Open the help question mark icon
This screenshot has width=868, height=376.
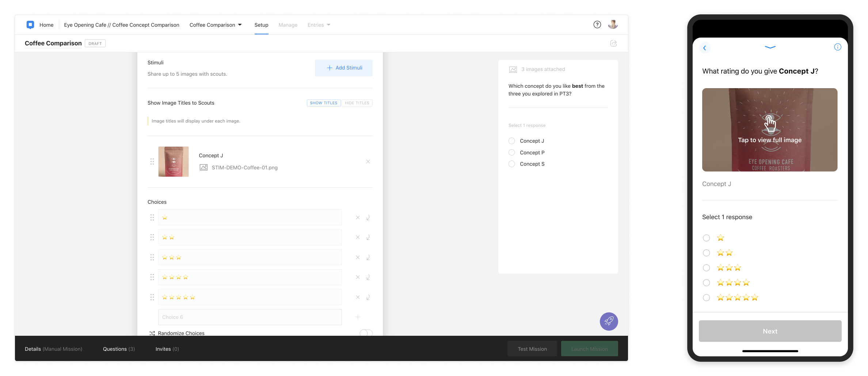(597, 25)
